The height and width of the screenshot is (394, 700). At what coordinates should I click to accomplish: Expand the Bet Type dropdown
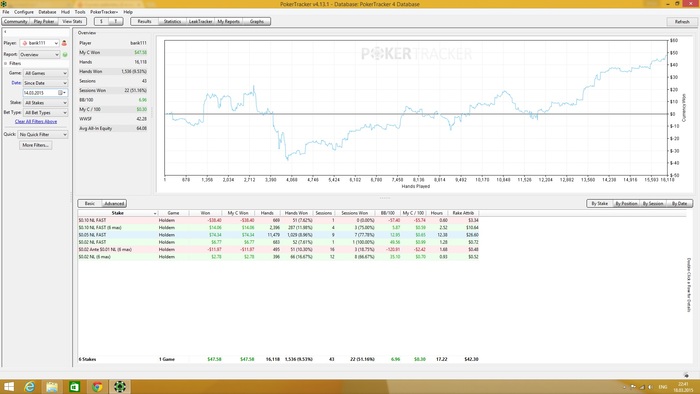[x=46, y=112]
